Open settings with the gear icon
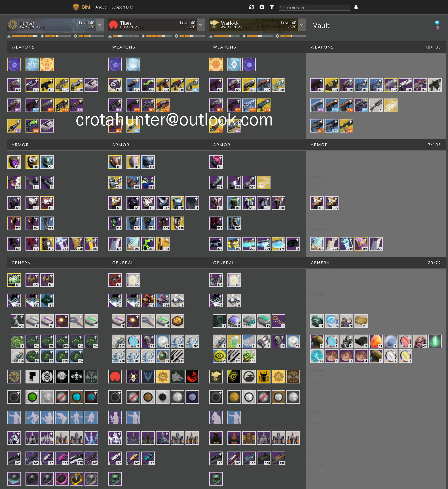The image size is (448, 489). coord(262,7)
